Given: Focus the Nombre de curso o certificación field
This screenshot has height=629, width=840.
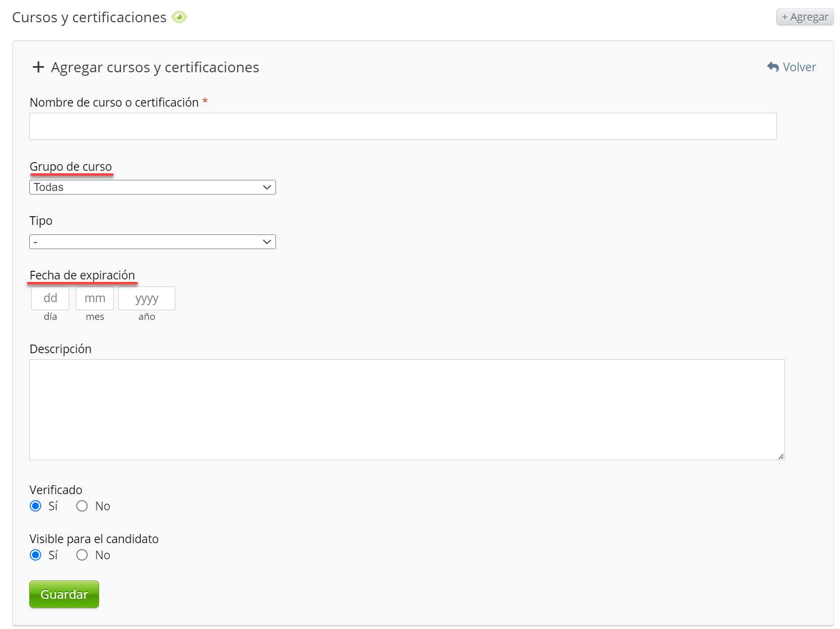Looking at the screenshot, I should [x=402, y=126].
